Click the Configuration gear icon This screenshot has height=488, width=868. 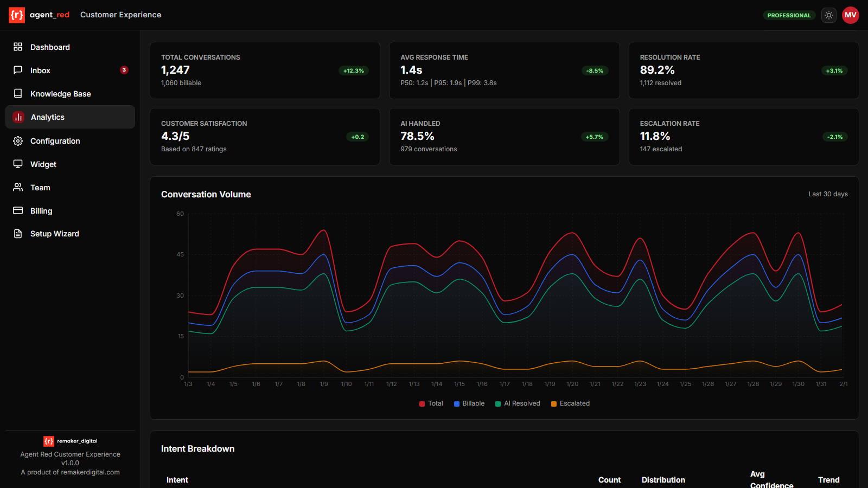(17, 140)
